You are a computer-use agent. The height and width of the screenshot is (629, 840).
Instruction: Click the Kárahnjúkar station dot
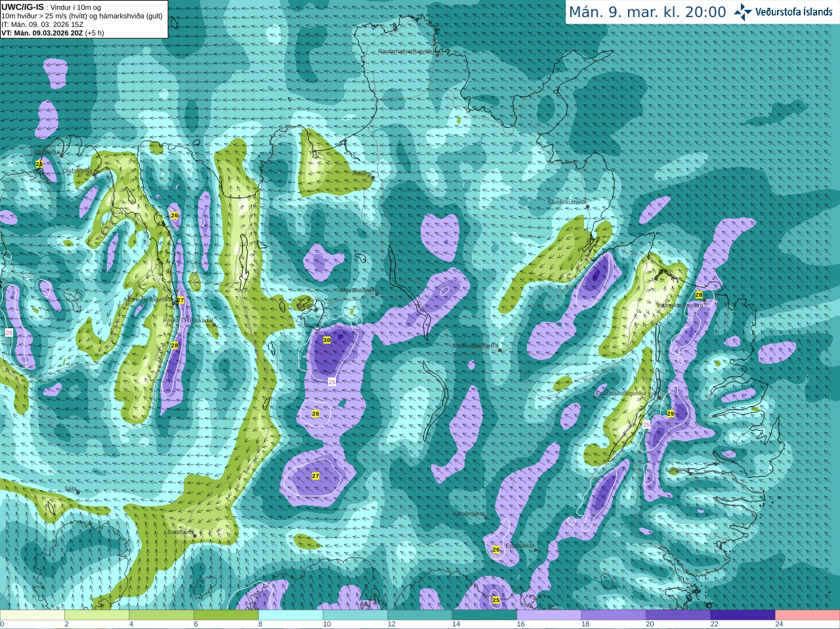point(486,517)
